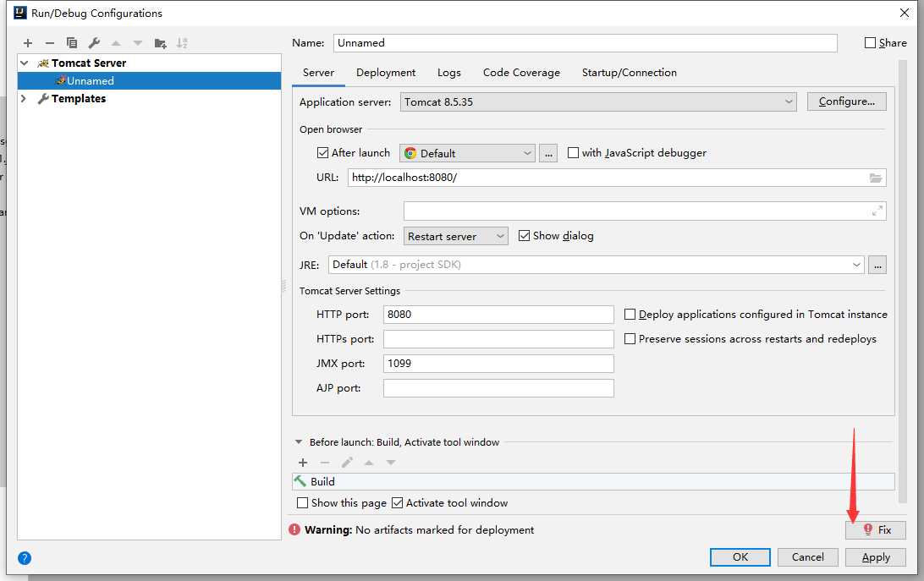Select the Unnamed configuration in tree
This screenshot has width=924, height=581.
pyautogui.click(x=149, y=80)
